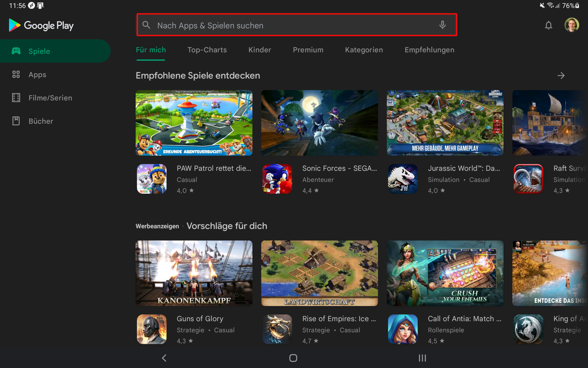Open notifications bell icon
Image resolution: width=588 pixels, height=368 pixels.
point(548,25)
